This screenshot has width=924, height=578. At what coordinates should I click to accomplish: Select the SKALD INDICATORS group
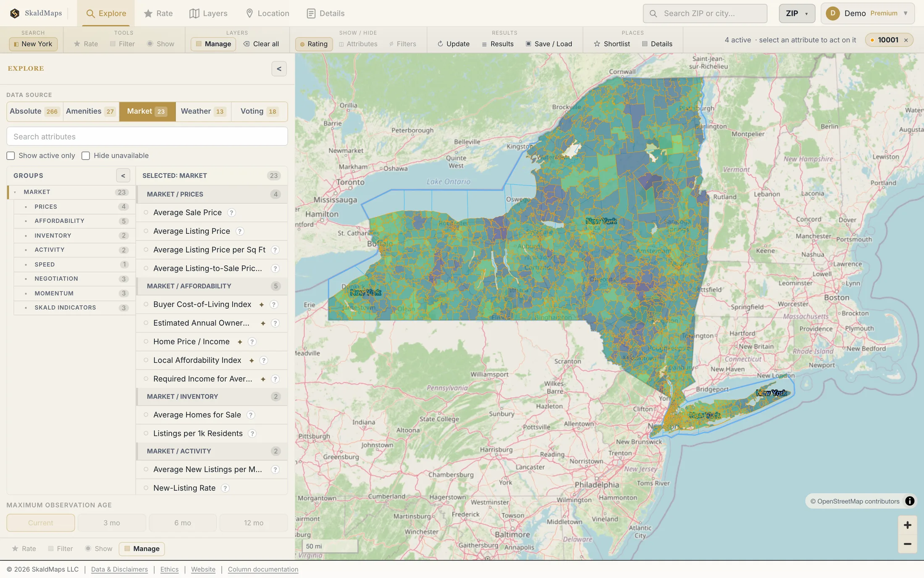74,308
